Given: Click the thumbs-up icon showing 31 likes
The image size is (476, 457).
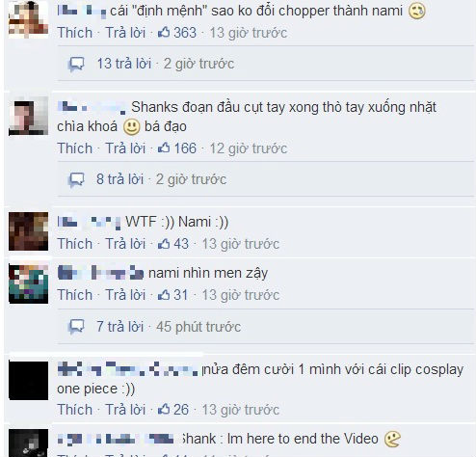Looking at the screenshot, I should [164, 295].
